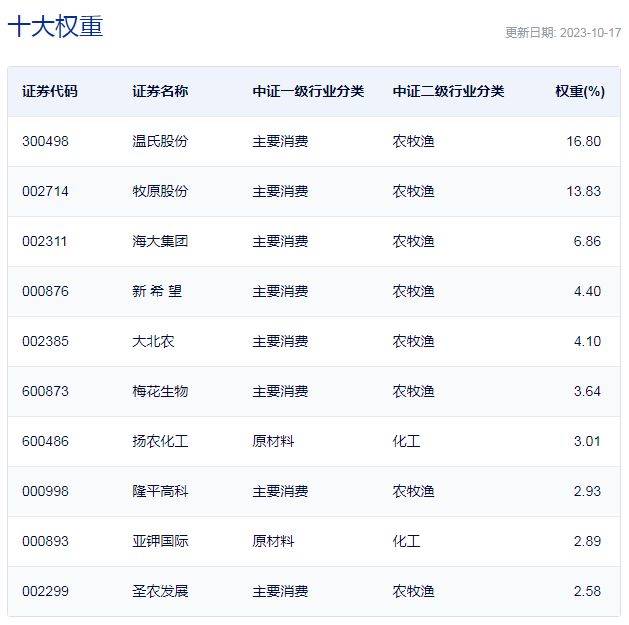Select the name 圣农发展
This screenshot has width=629, height=625.
[160, 591]
